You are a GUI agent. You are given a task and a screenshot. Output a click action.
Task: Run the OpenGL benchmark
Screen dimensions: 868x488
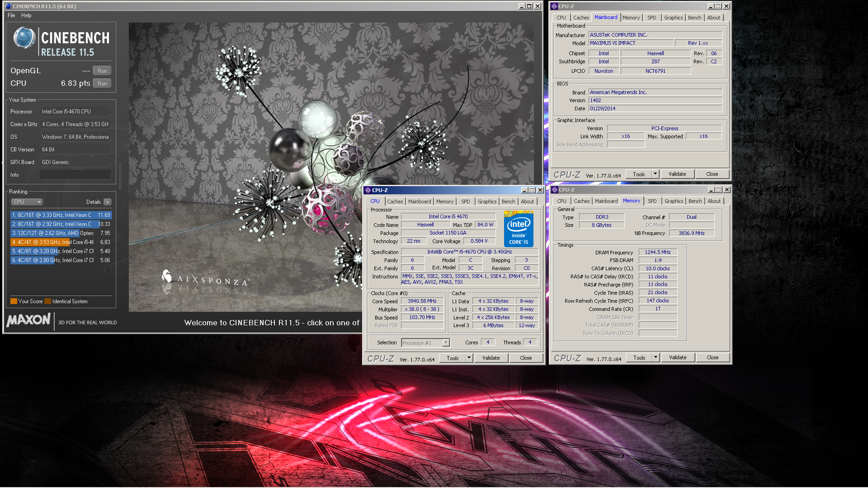102,71
